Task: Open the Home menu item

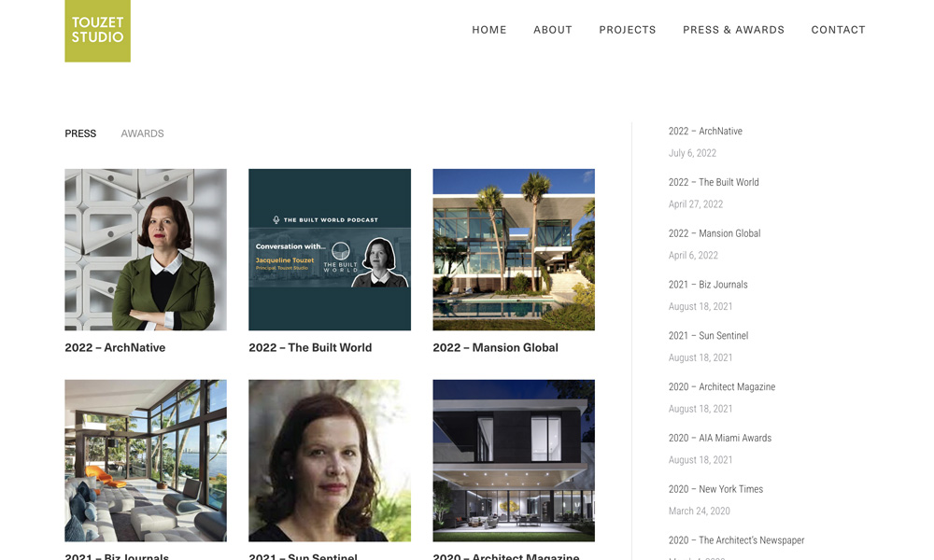Action: 489,30
